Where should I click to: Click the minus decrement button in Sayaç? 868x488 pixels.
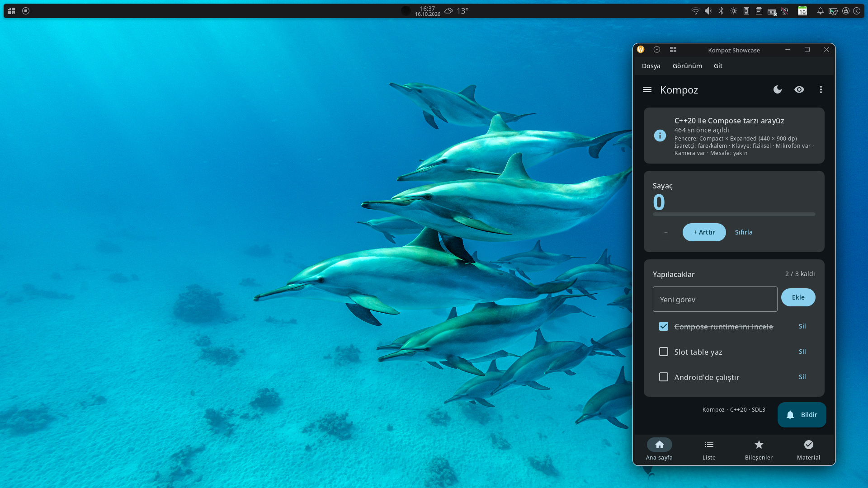click(666, 232)
